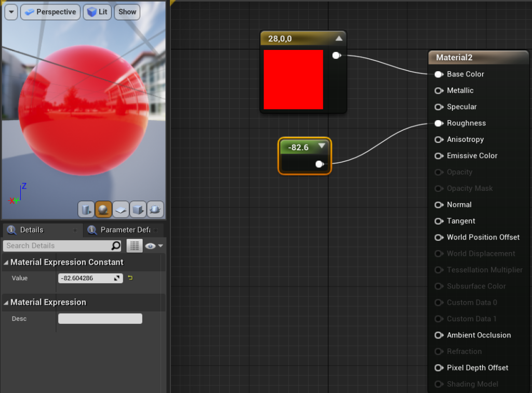This screenshot has height=393, width=532.
Task: Click the Desc text input field
Action: click(x=100, y=319)
